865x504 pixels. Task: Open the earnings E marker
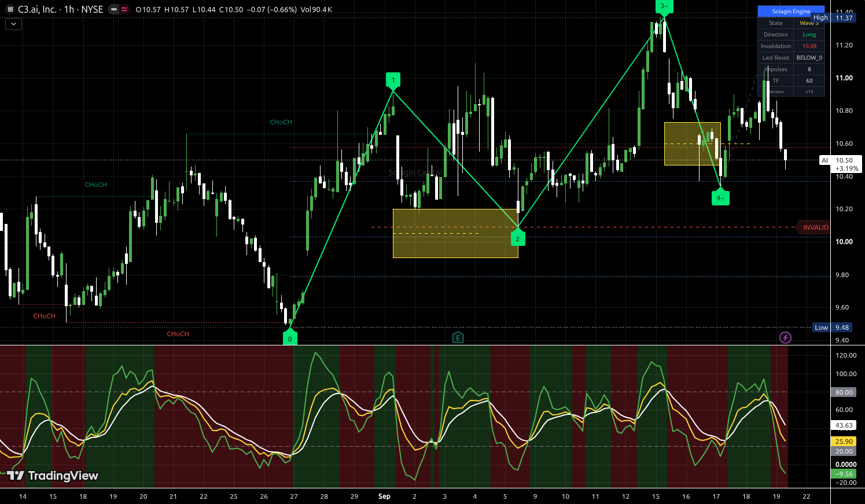(x=458, y=337)
